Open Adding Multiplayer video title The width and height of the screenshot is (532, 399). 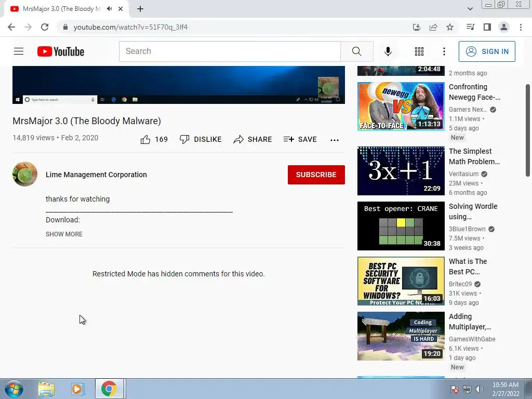tap(470, 322)
